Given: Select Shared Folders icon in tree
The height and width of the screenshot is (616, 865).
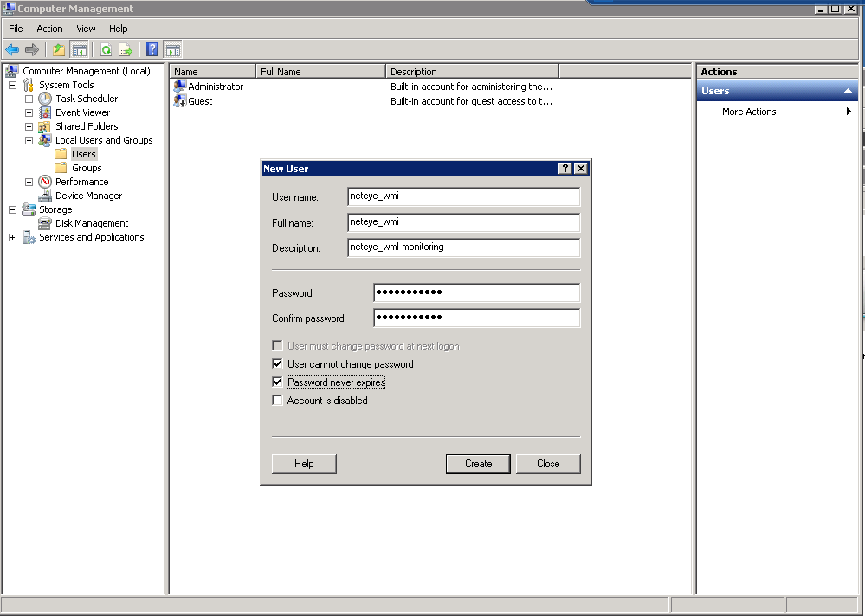Looking at the screenshot, I should pyautogui.click(x=45, y=126).
